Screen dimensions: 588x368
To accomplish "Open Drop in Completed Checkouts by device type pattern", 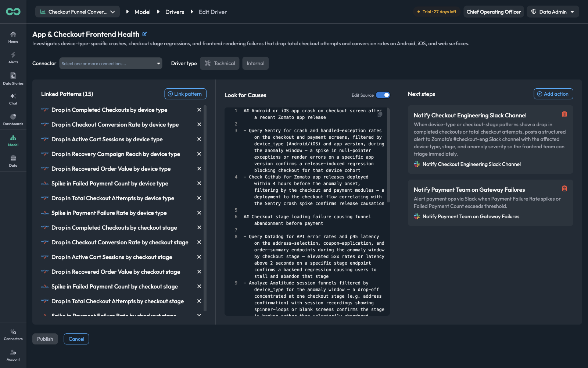I will (110, 110).
